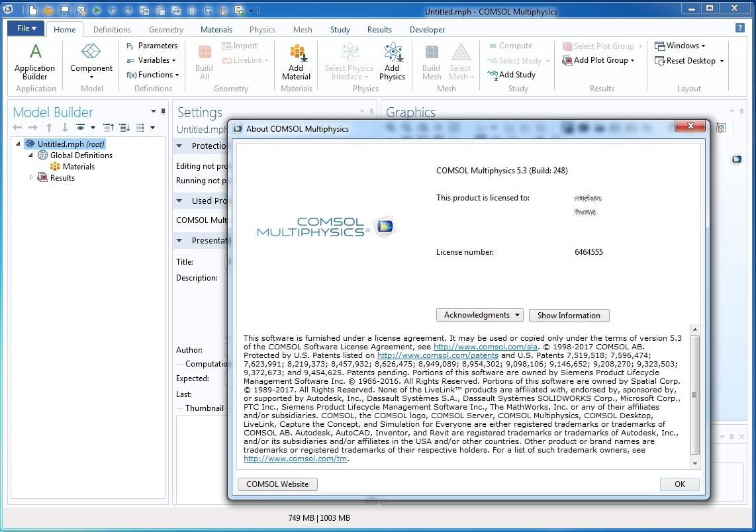This screenshot has height=532, width=756.
Task: Click the Model Builder back arrow
Action: click(17, 128)
